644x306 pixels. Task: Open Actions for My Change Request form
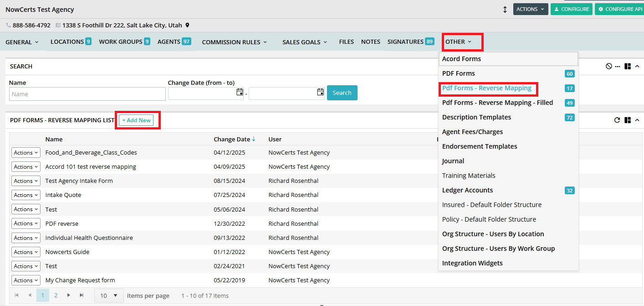[x=26, y=280]
